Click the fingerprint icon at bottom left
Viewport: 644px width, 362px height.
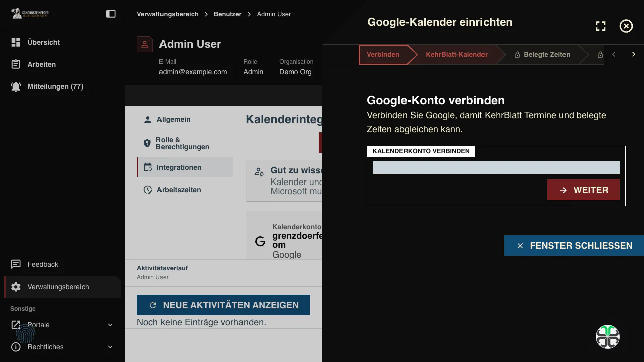pos(25,333)
